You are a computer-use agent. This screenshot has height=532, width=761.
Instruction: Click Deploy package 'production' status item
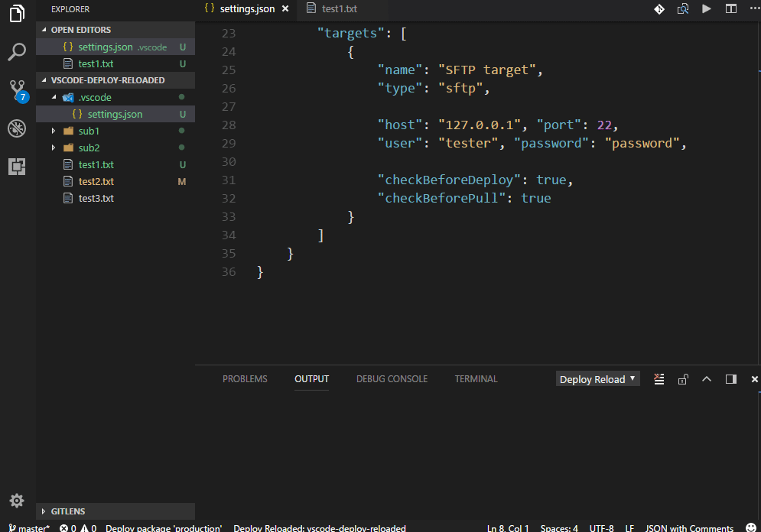coord(164,527)
